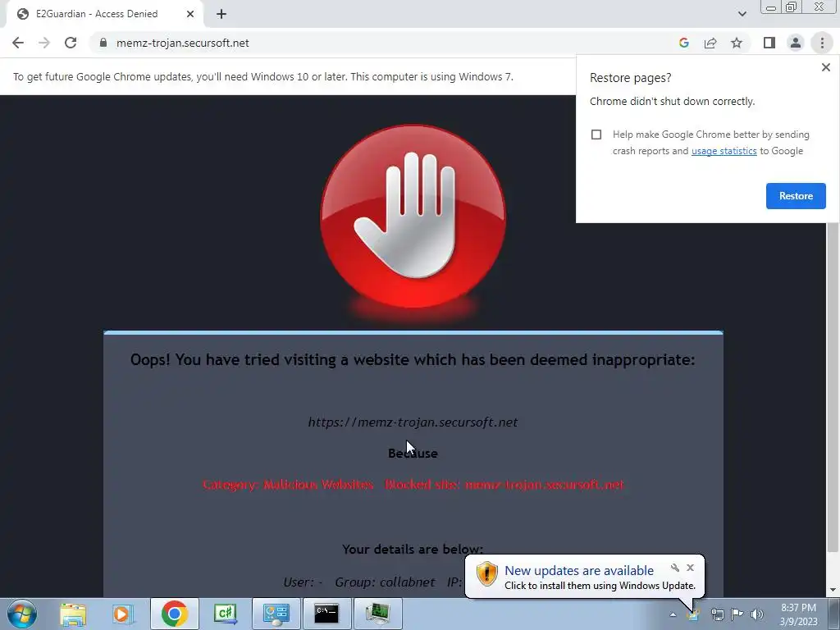This screenshot has width=840, height=630.
Task: Close the Windows Update balloon
Action: tap(690, 568)
